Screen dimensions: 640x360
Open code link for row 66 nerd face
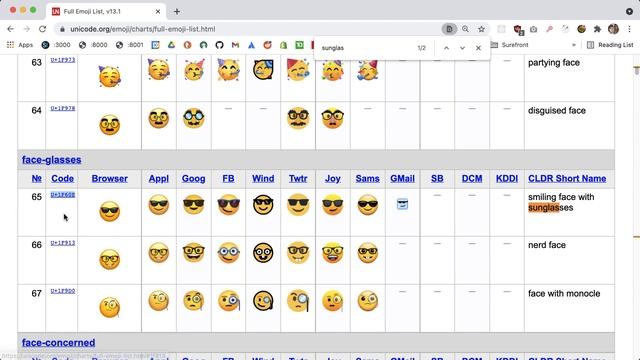[62, 243]
